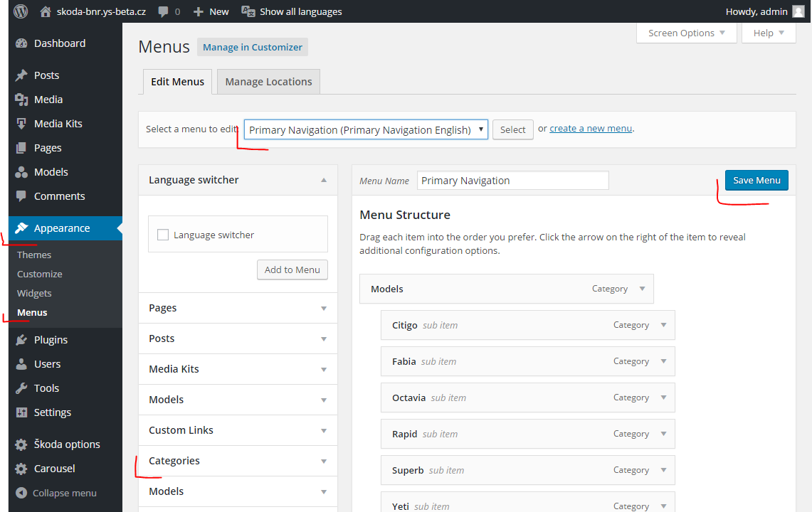The width and height of the screenshot is (812, 512).
Task: Open the Screen Options dropdown
Action: pyautogui.click(x=687, y=33)
